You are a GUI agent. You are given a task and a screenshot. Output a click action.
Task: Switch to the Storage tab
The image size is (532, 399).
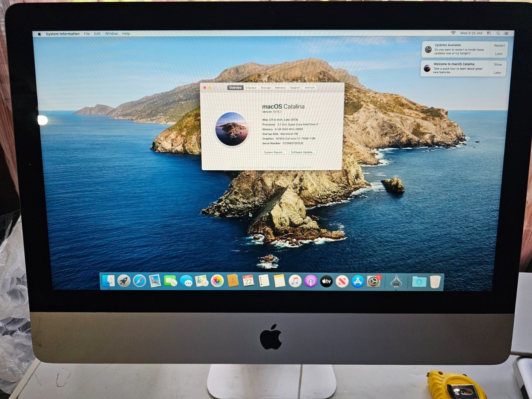(266, 88)
